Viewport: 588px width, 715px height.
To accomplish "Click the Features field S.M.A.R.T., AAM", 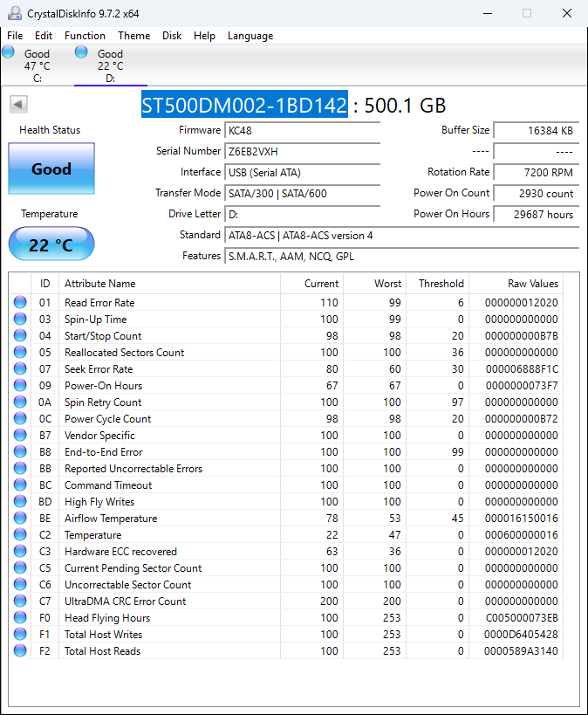I will pyautogui.click(x=401, y=257).
